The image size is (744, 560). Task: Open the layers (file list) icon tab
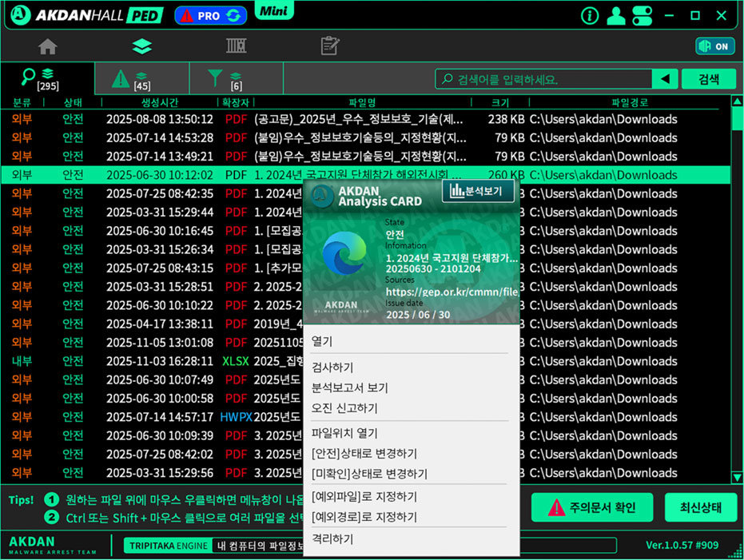pyautogui.click(x=141, y=46)
